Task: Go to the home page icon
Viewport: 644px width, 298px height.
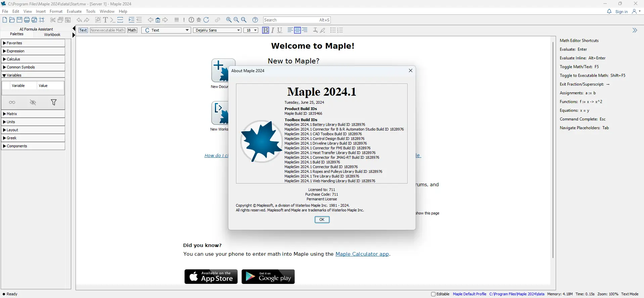Action: [158, 20]
